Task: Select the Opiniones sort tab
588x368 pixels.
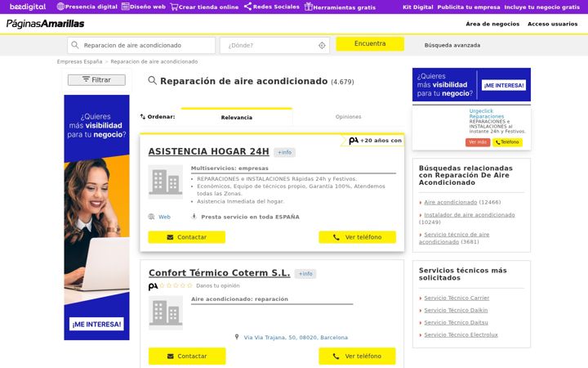Action: tap(349, 117)
